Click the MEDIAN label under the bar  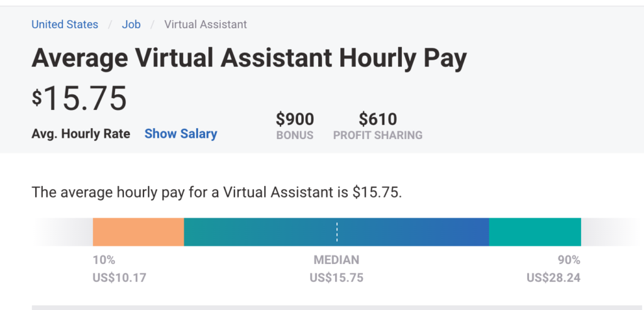tap(336, 260)
